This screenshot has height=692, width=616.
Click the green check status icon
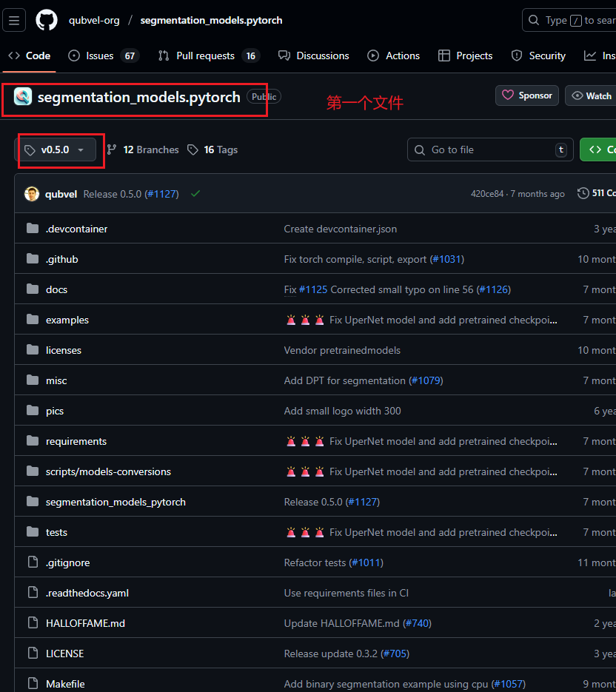tap(195, 193)
